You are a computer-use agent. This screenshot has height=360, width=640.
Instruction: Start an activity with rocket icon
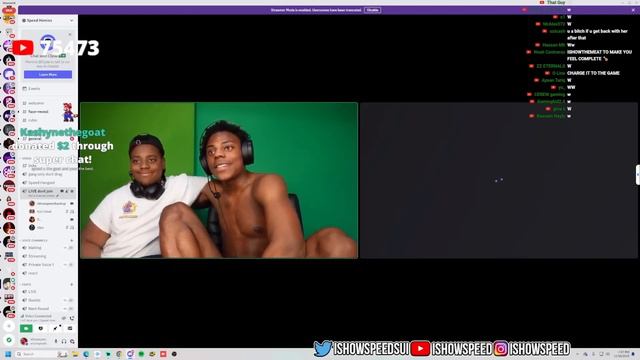pos(56,329)
